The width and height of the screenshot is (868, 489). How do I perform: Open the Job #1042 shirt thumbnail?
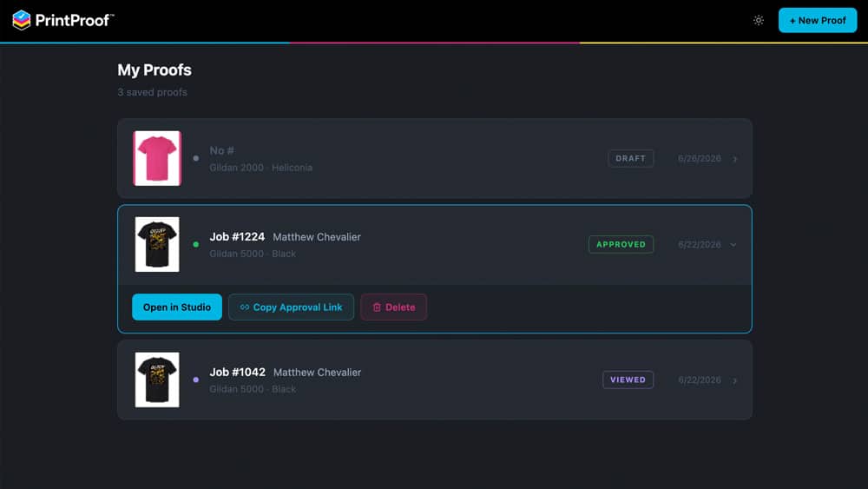coord(157,380)
